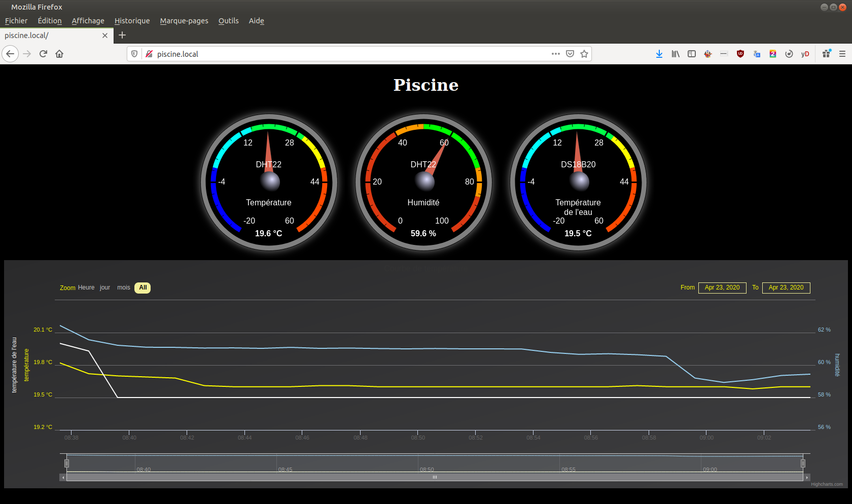The width and height of the screenshot is (852, 504).
Task: Open the tracking protection shield
Action: [134, 54]
